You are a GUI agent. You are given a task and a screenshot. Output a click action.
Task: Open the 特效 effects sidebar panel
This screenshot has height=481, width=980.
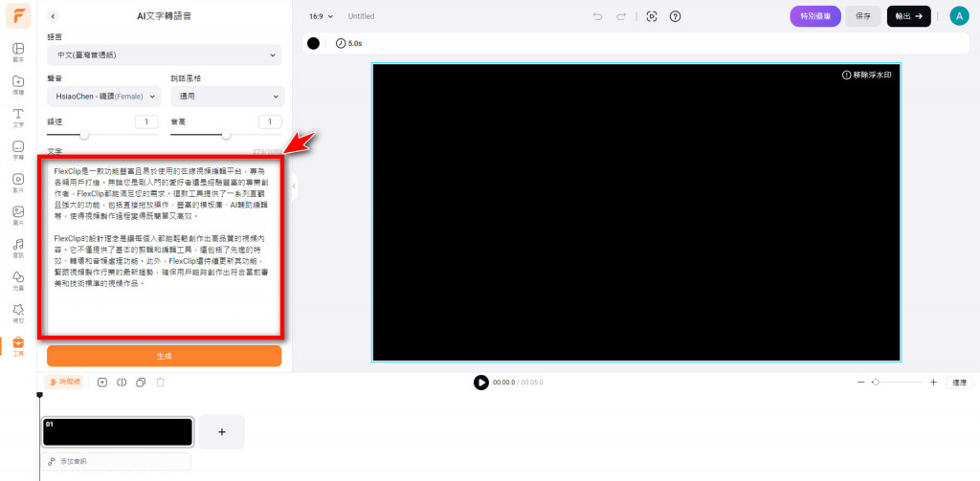[x=18, y=313]
